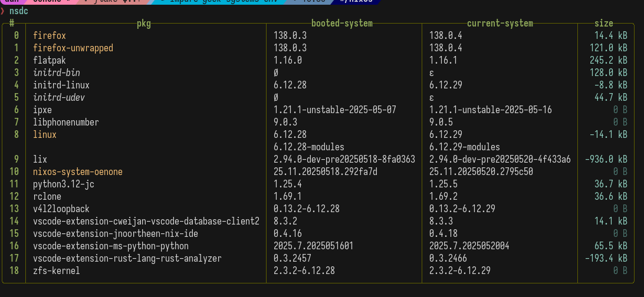The height and width of the screenshot is (297, 644).
Task: Click nix-ide booted version '0.4.16'
Action: coord(288,233)
